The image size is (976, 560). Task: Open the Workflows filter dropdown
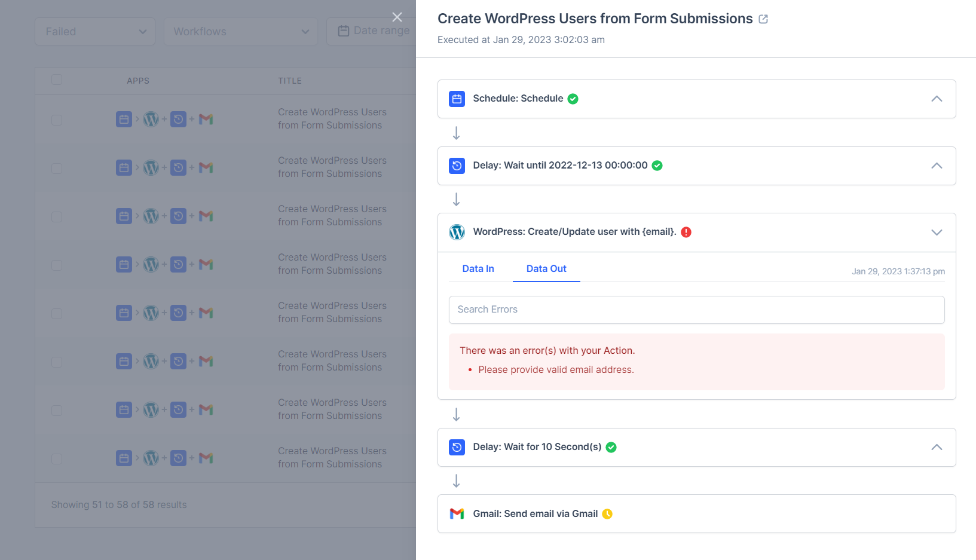click(x=240, y=31)
